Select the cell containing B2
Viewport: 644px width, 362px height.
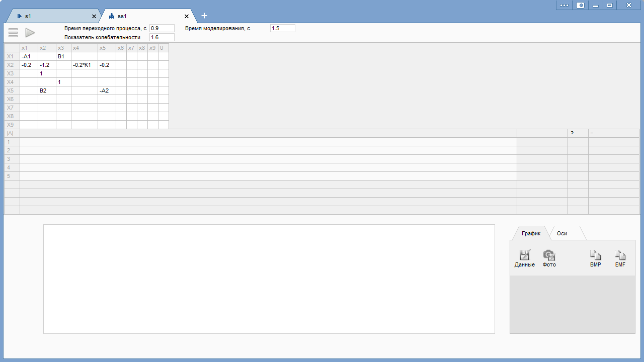47,90
